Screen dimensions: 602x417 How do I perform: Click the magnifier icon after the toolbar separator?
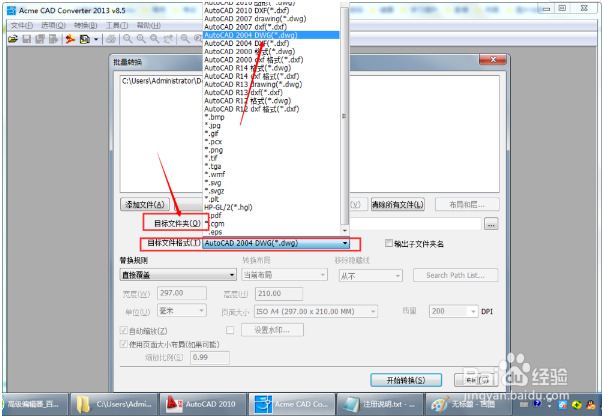[185, 39]
